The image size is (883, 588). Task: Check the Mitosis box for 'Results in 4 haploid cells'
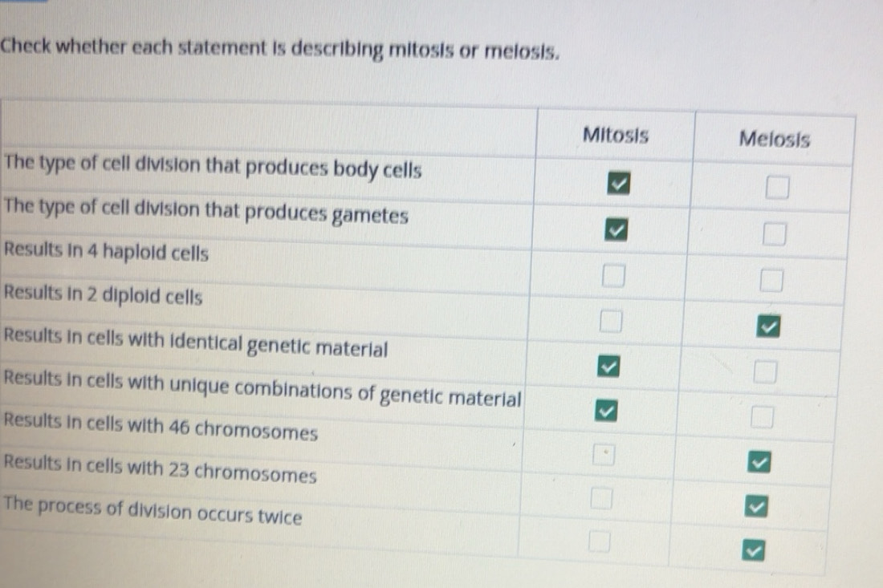614,277
